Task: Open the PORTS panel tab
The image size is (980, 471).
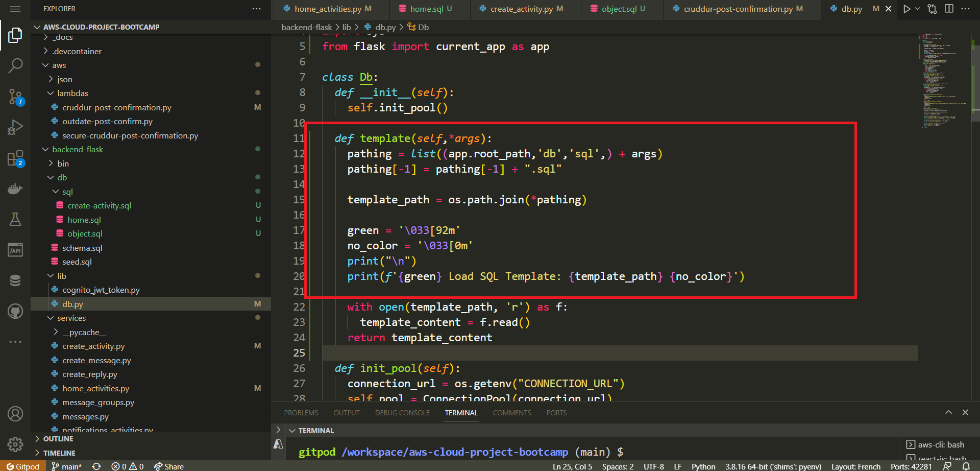Action: (556, 413)
